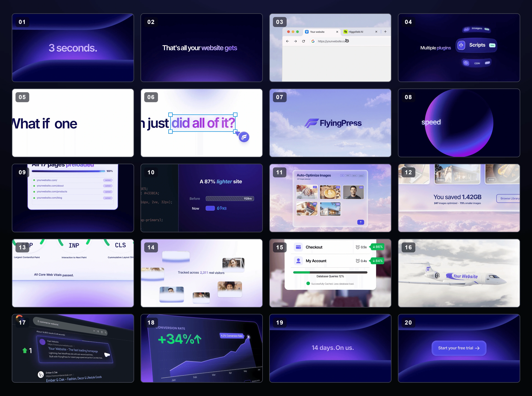Click the cached badge for yourwebsite.com/blog
Image resolution: width=532 pixels, height=396 pixels.
click(x=108, y=198)
